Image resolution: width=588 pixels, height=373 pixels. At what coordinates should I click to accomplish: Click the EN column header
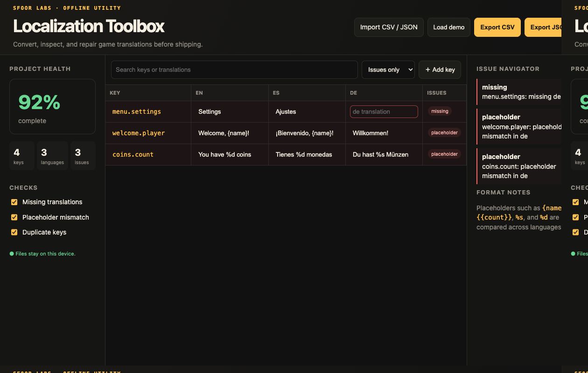coord(230,93)
